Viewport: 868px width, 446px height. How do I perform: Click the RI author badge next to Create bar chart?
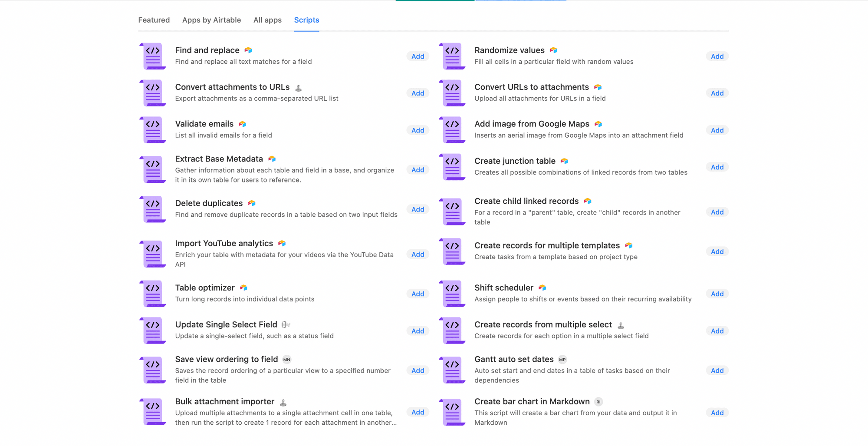(598, 402)
